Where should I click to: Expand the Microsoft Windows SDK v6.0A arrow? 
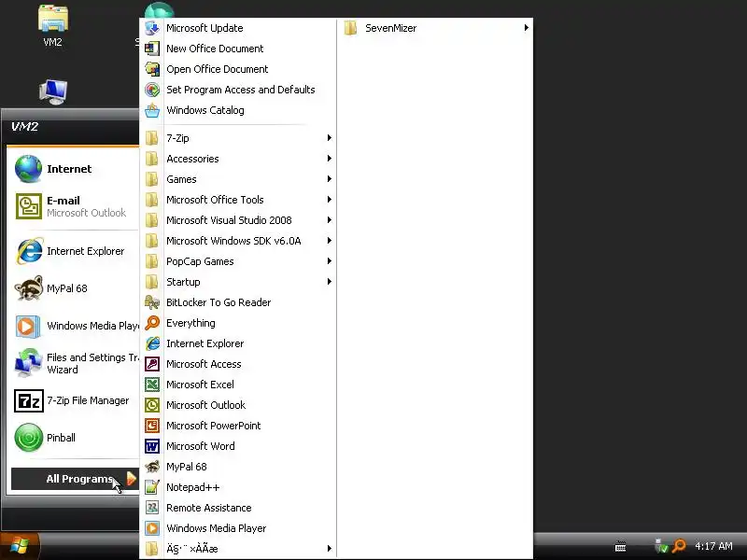pos(330,241)
